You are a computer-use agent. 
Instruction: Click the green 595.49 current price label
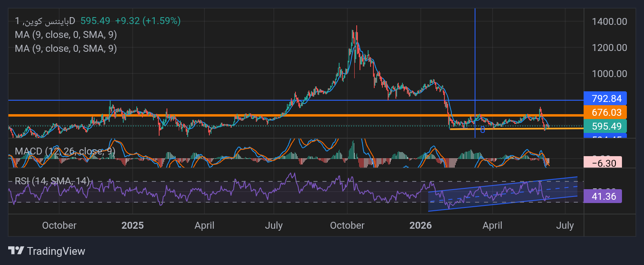tap(605, 126)
